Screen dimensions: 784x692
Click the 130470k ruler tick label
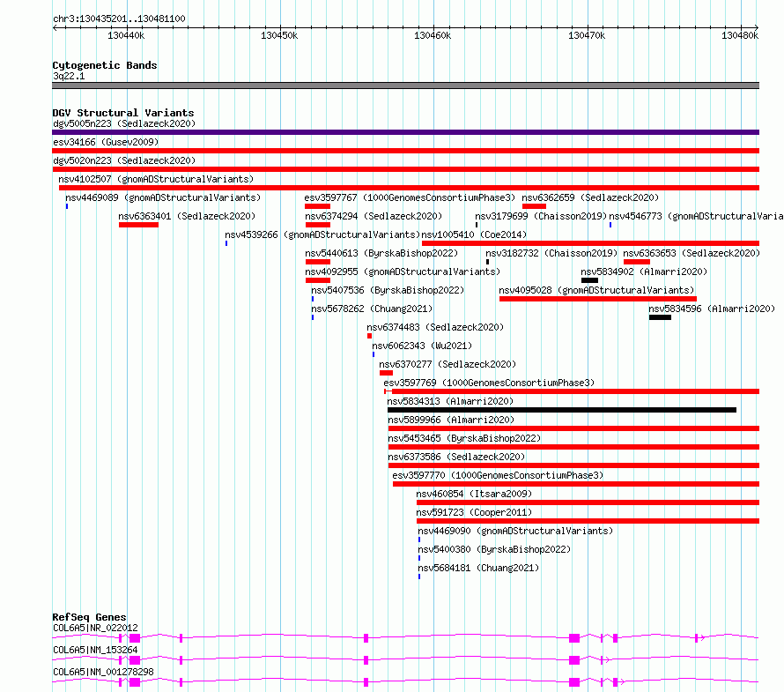pyautogui.click(x=587, y=35)
